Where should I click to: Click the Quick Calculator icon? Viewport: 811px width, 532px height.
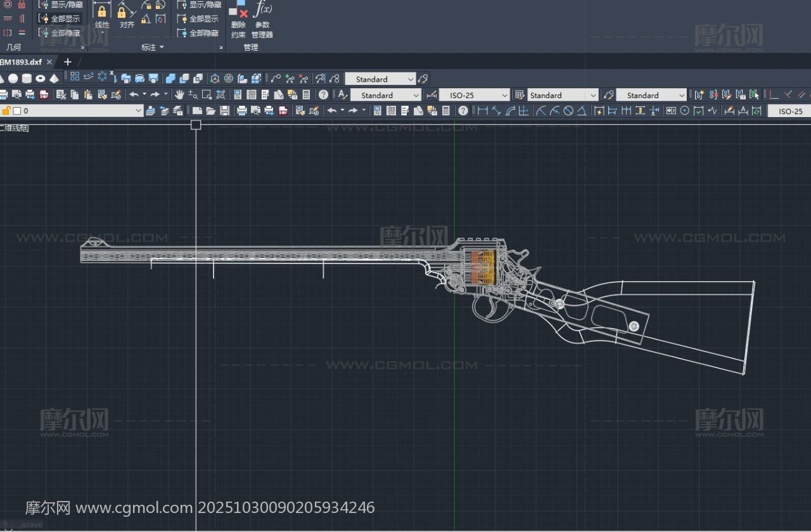[x=306, y=95]
